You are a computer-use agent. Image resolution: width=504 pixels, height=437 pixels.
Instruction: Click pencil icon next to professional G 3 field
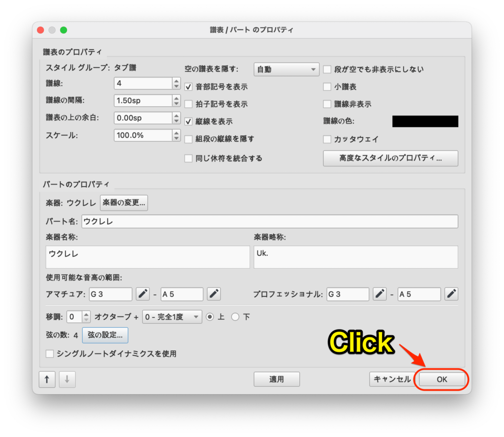tap(379, 294)
